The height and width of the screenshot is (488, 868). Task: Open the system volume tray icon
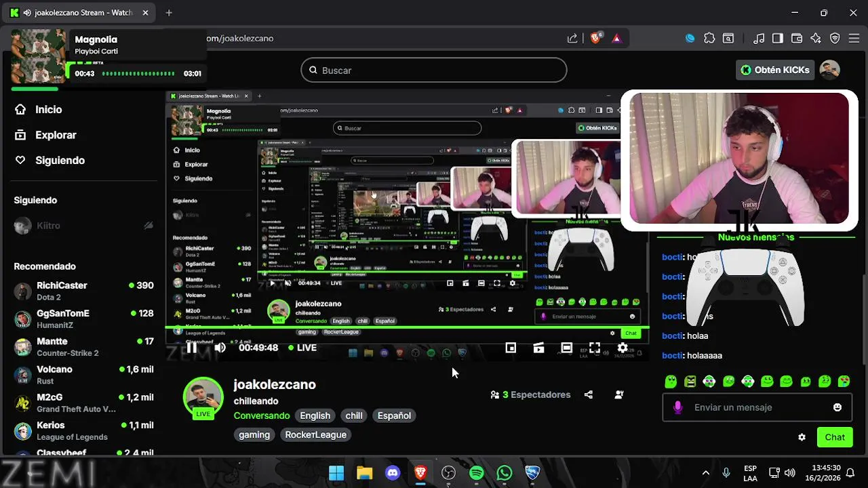790,472
